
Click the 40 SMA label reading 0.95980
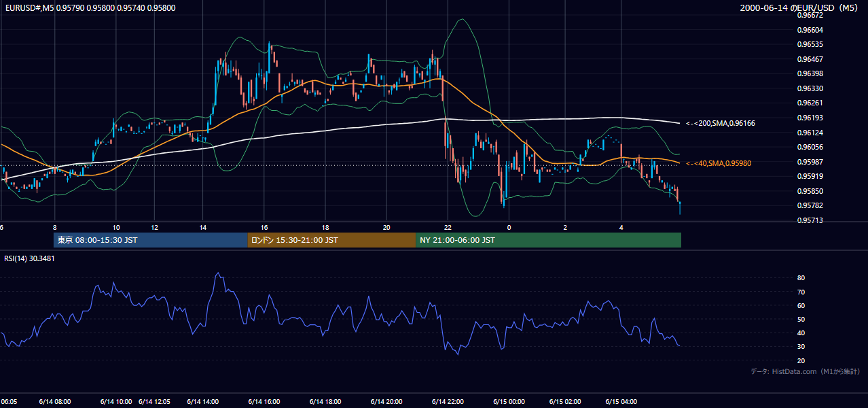pos(719,163)
